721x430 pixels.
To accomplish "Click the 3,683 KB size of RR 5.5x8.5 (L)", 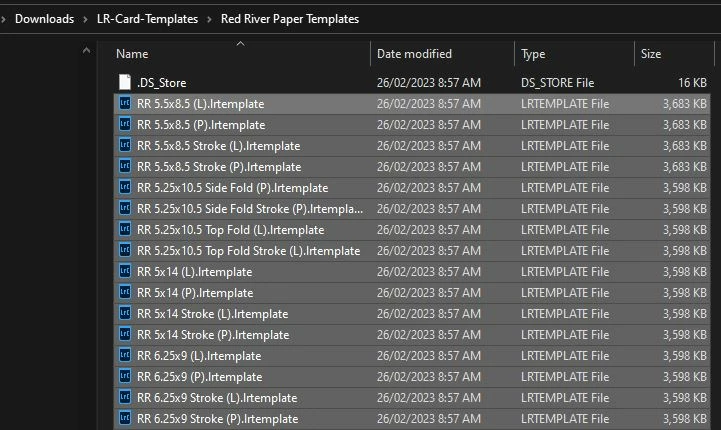I will pos(685,104).
